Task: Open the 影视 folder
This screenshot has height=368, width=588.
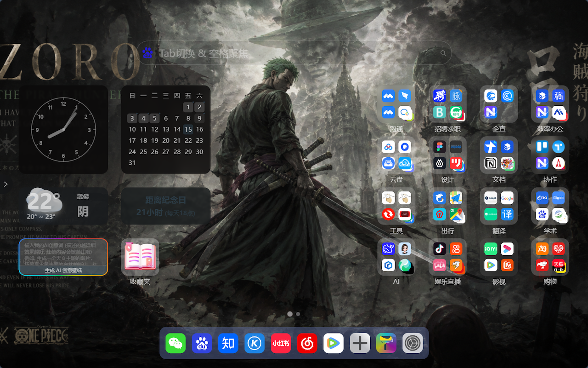Action: (x=499, y=257)
